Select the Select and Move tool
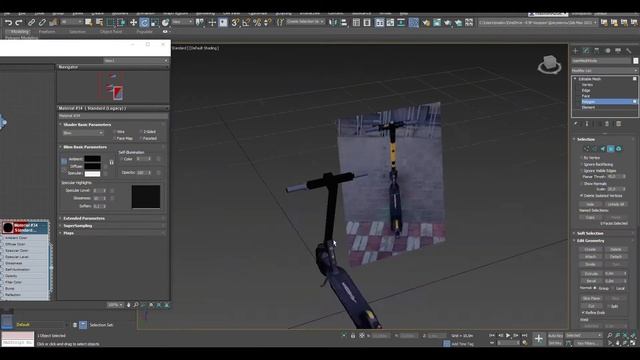640x360 pixels. 133,23
